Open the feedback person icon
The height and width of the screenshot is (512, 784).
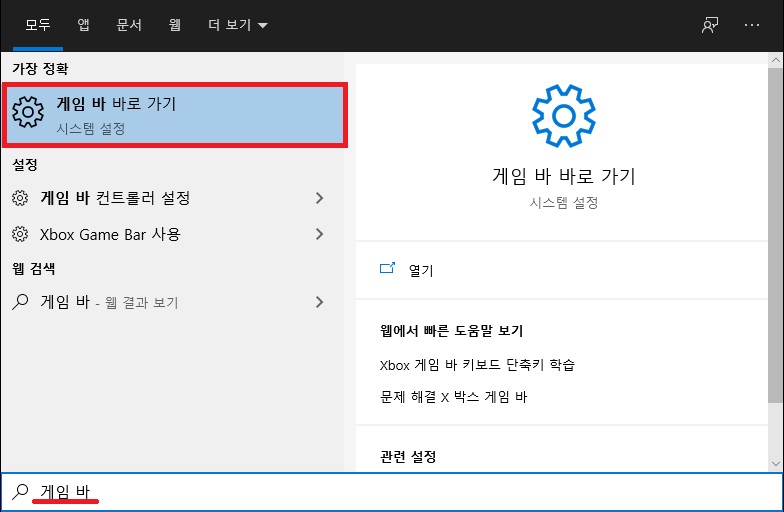click(x=710, y=24)
